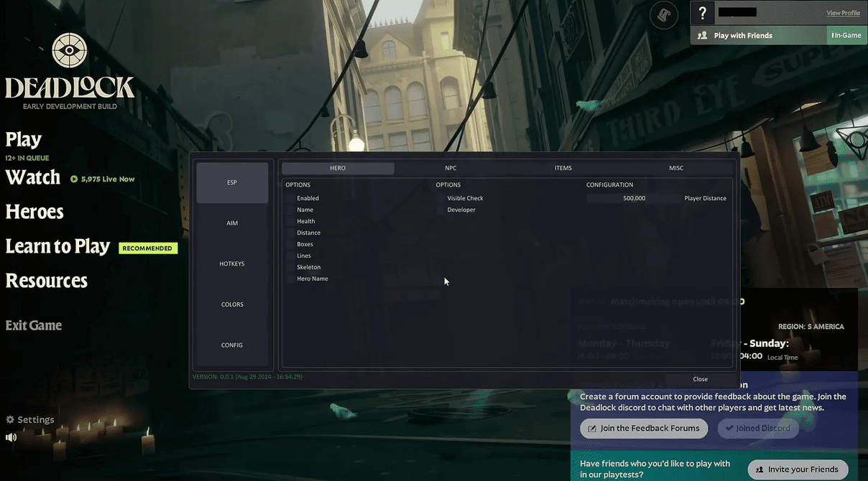Viewport: 868px width, 481px height.
Task: Open the CONFIG sidebar section
Action: coord(232,345)
